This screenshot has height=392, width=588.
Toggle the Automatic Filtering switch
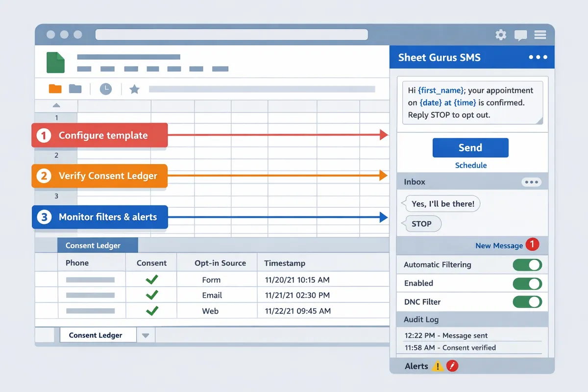pos(527,265)
